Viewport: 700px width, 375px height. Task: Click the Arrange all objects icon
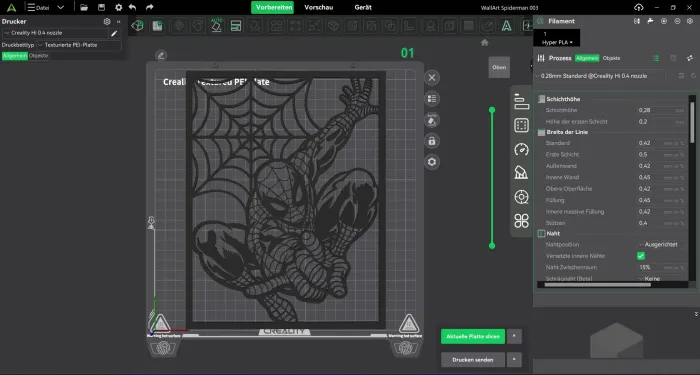click(x=236, y=26)
